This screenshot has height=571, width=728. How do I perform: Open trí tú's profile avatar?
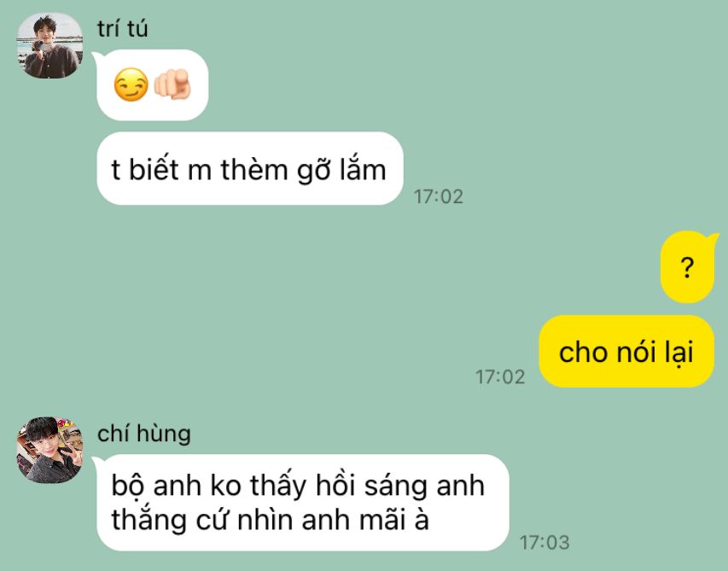tap(50, 45)
